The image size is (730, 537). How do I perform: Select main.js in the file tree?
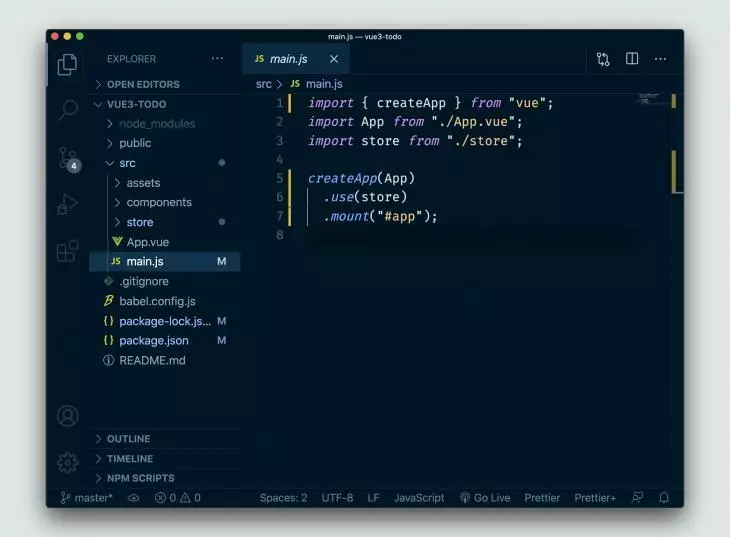(165, 262)
